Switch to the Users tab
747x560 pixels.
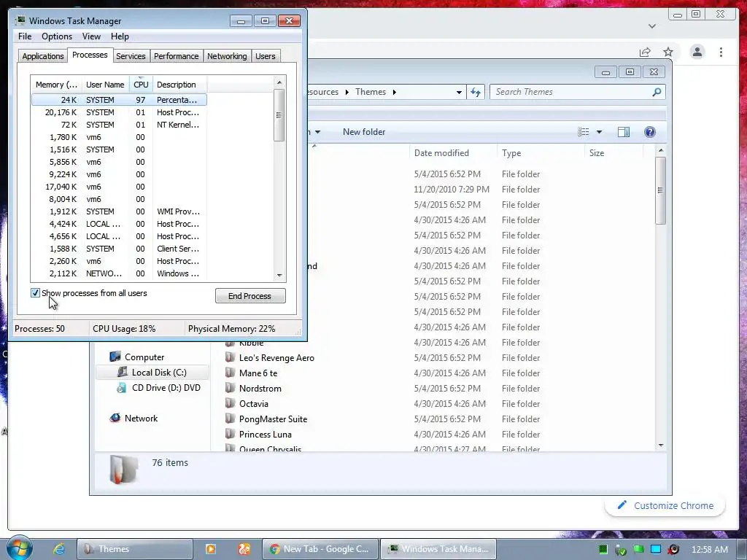click(x=266, y=55)
